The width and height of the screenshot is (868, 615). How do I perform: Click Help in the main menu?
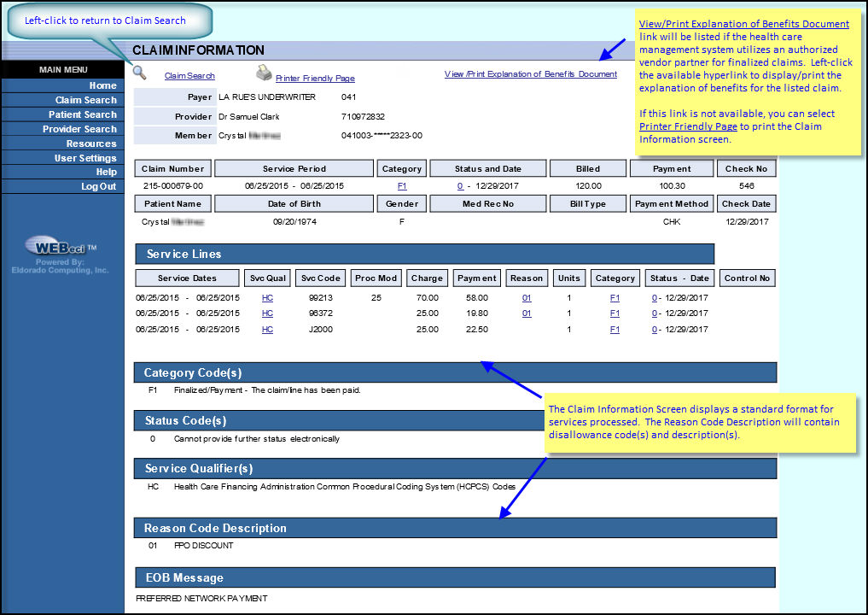(x=106, y=172)
